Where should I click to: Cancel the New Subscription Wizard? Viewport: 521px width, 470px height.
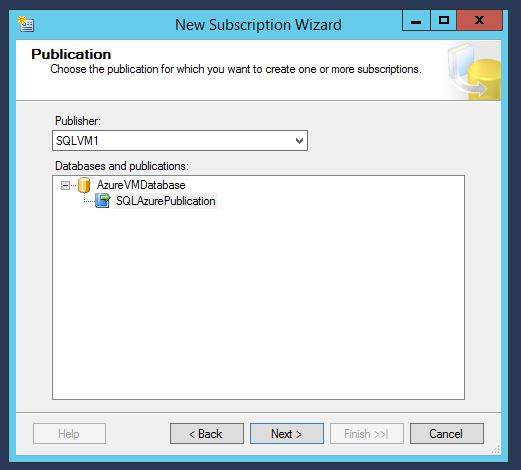point(447,434)
